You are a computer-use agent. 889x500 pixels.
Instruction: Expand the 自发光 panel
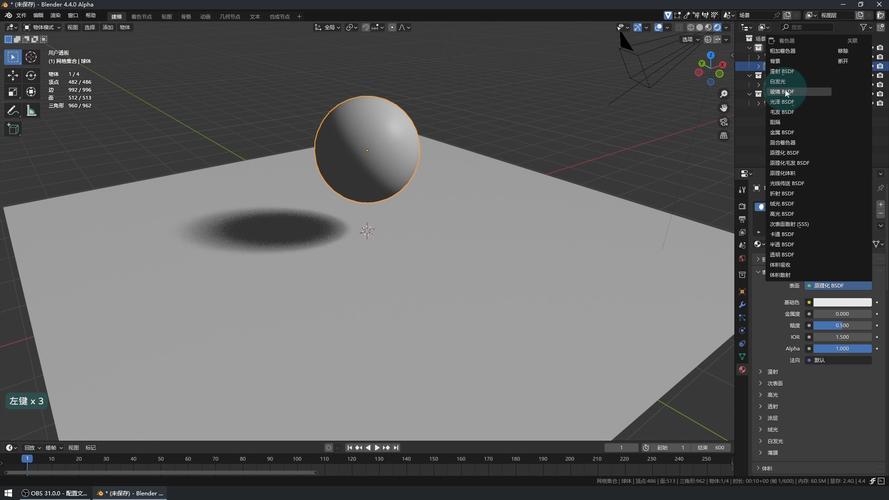click(x=775, y=441)
